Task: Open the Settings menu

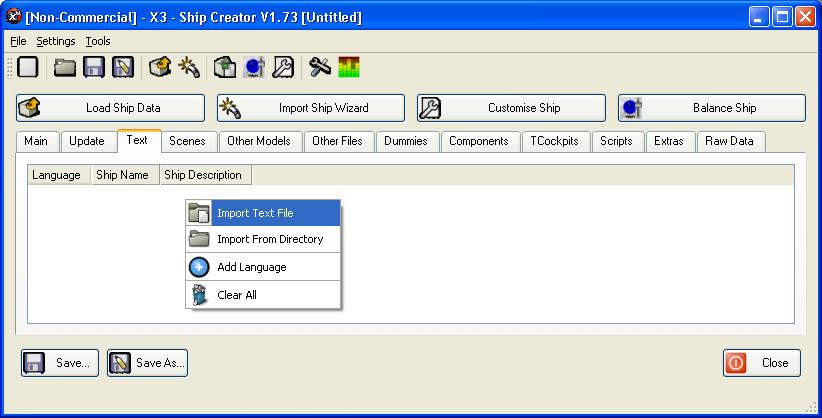Action: (x=56, y=41)
